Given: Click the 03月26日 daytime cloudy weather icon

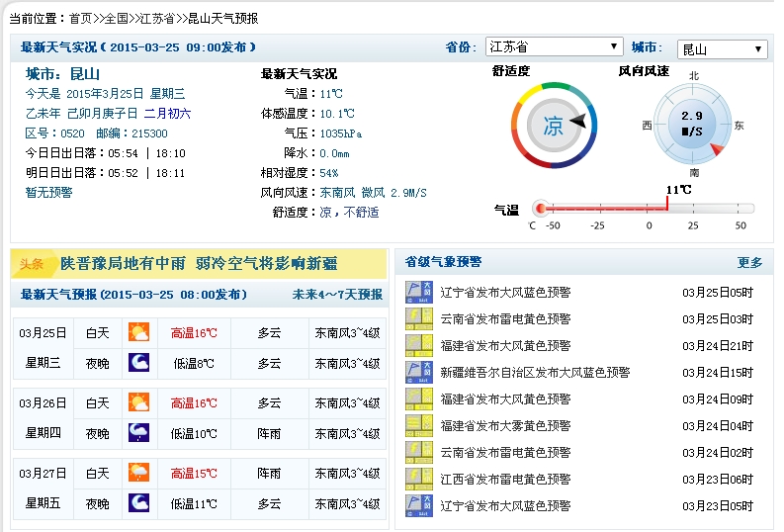Looking at the screenshot, I should 139,402.
